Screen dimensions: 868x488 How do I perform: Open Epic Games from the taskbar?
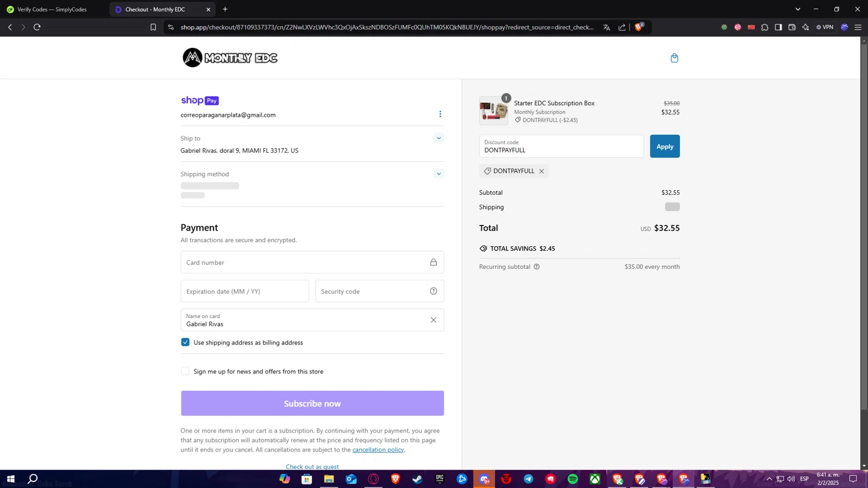(440, 479)
